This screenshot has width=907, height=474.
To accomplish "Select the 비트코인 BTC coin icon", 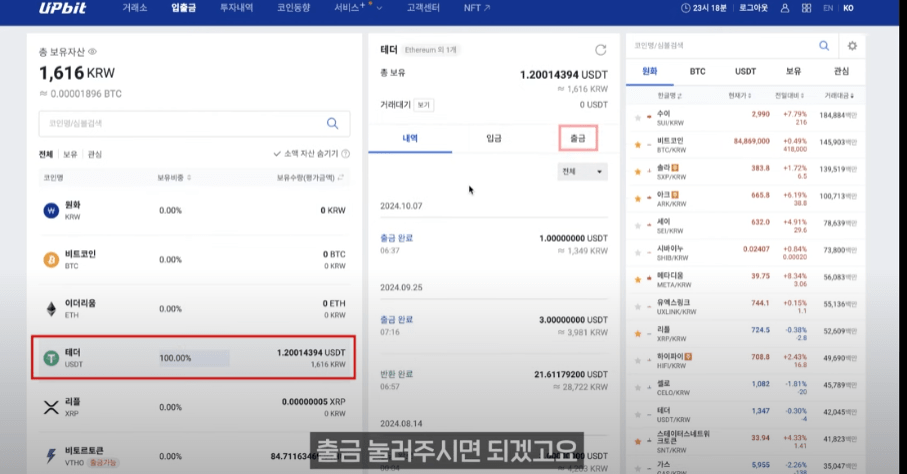I will pos(51,260).
